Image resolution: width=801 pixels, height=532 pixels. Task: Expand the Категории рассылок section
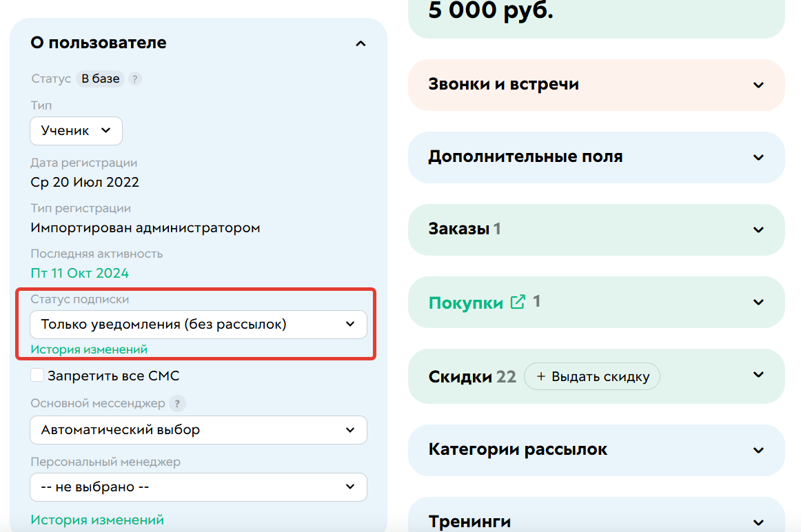pyautogui.click(x=758, y=449)
